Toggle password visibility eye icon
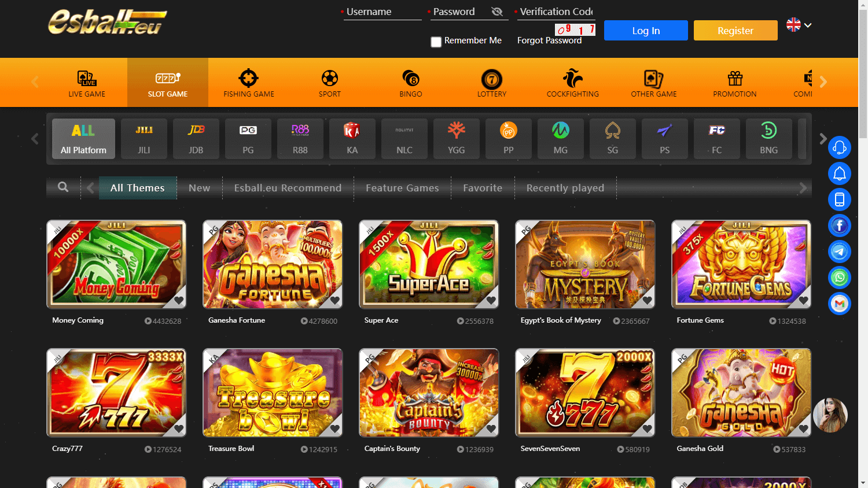 [496, 12]
